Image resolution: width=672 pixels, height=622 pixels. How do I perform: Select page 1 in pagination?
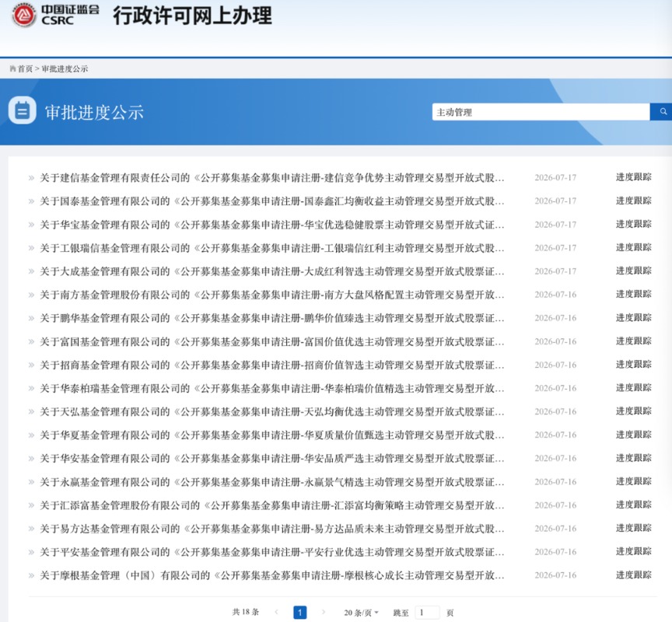300,613
